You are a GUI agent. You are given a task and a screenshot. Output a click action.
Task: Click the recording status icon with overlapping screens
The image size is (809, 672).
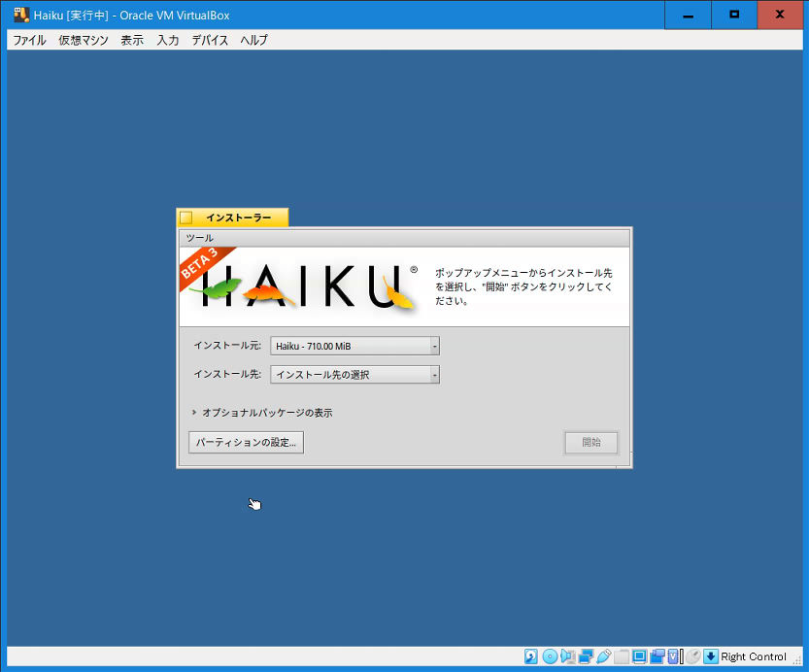[x=657, y=656]
